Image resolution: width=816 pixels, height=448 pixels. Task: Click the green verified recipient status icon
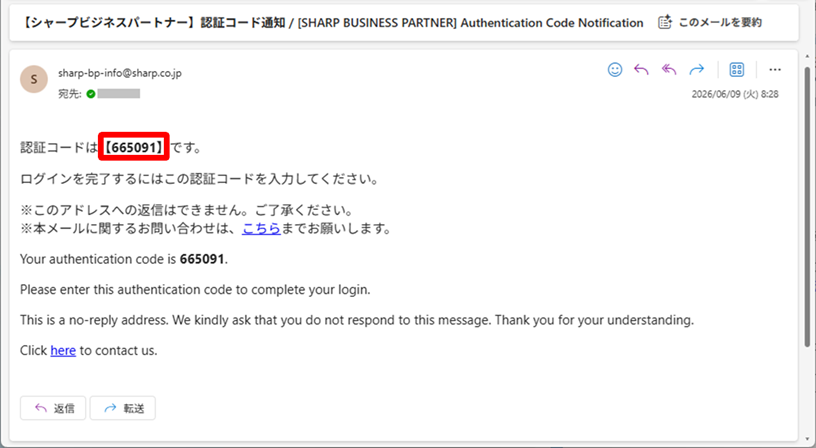(x=91, y=94)
